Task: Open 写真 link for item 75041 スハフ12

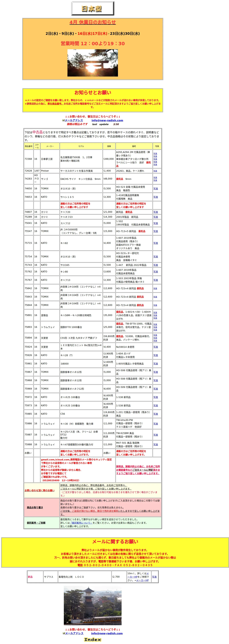Action: (x=156, y=223)
